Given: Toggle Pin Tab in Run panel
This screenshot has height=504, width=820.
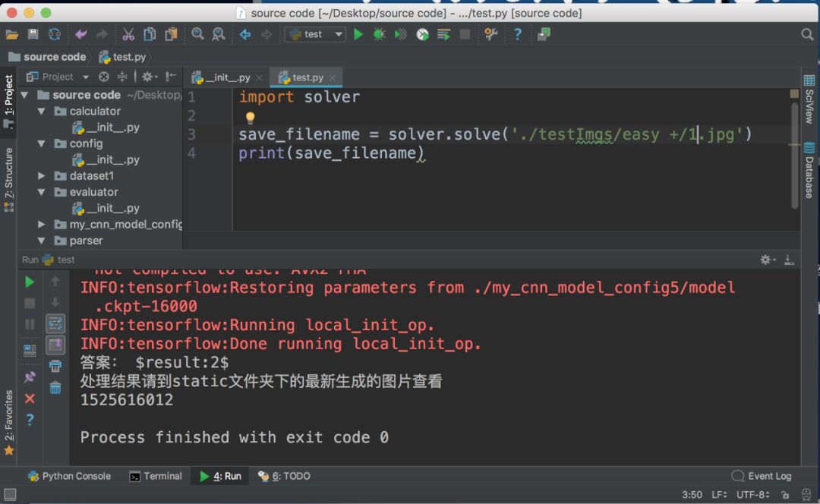Looking at the screenshot, I should (30, 377).
